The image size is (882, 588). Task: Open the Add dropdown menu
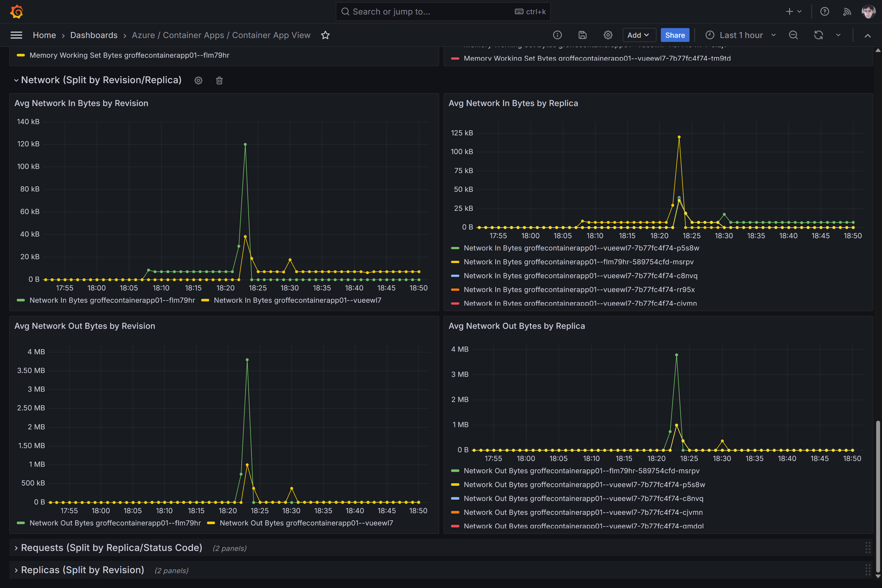tap(639, 35)
